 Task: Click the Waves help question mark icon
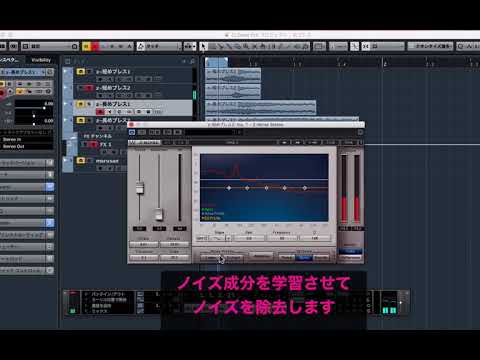point(360,143)
